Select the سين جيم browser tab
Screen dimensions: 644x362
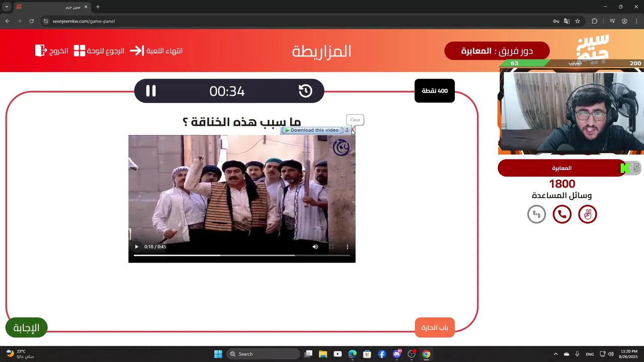(53, 7)
